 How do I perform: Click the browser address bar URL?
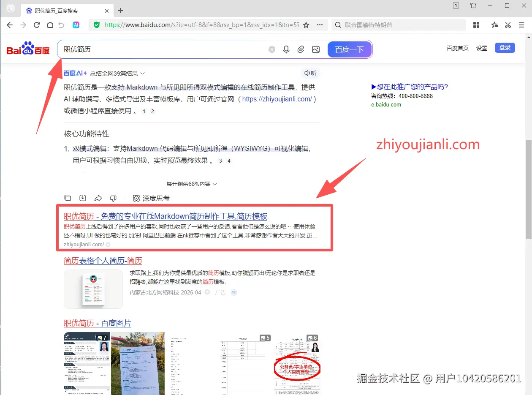(x=202, y=25)
